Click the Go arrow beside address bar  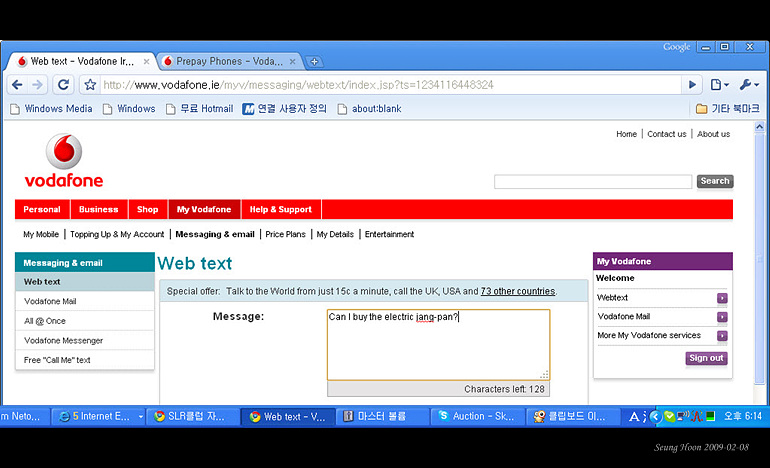coord(692,84)
